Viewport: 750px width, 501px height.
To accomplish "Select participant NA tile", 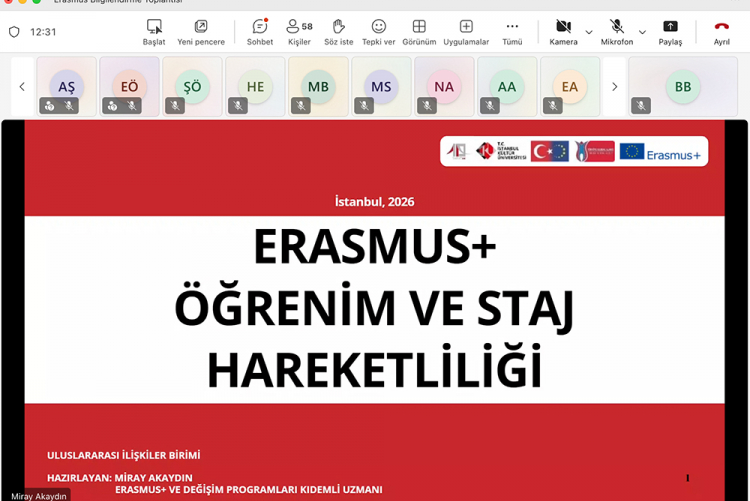I will [444, 87].
